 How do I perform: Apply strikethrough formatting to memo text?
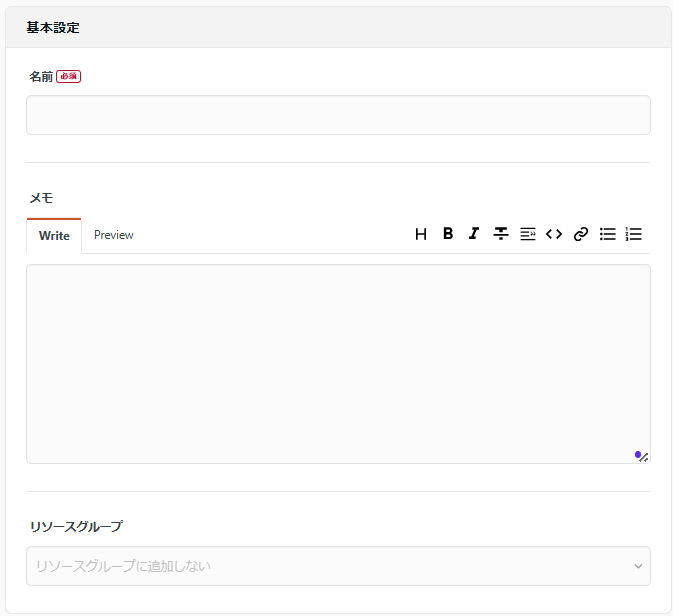tap(500, 234)
